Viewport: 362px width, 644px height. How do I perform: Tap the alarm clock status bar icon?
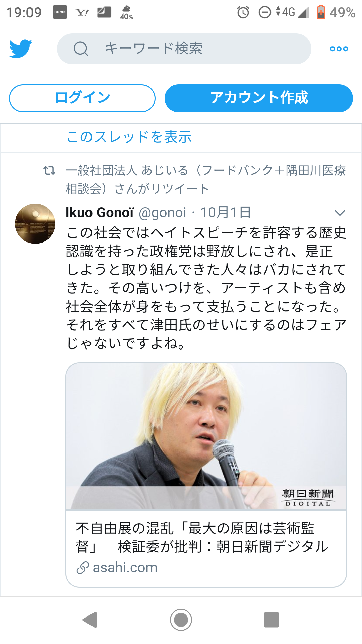[243, 12]
